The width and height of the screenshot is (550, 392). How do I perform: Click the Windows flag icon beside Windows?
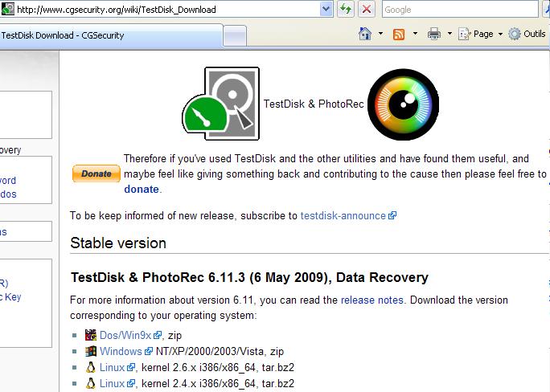(91, 351)
